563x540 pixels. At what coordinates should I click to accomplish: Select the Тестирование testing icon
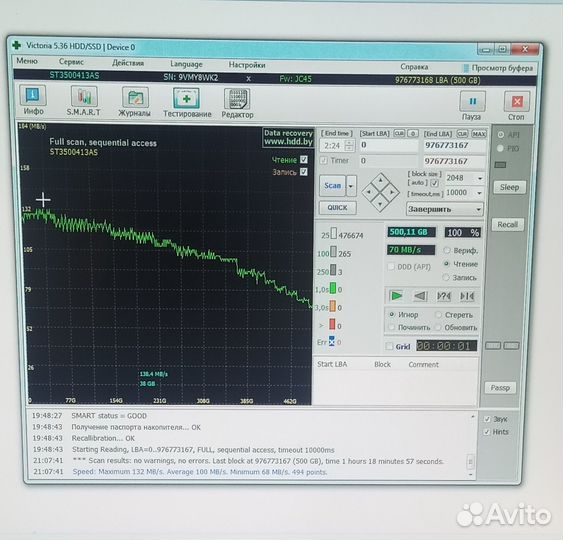pos(186,98)
